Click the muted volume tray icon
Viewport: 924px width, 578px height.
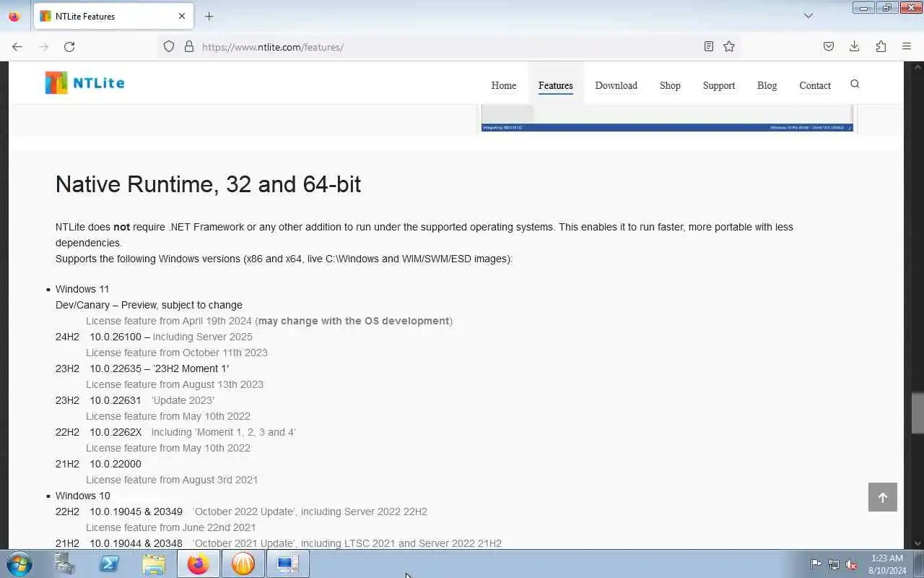click(x=852, y=564)
